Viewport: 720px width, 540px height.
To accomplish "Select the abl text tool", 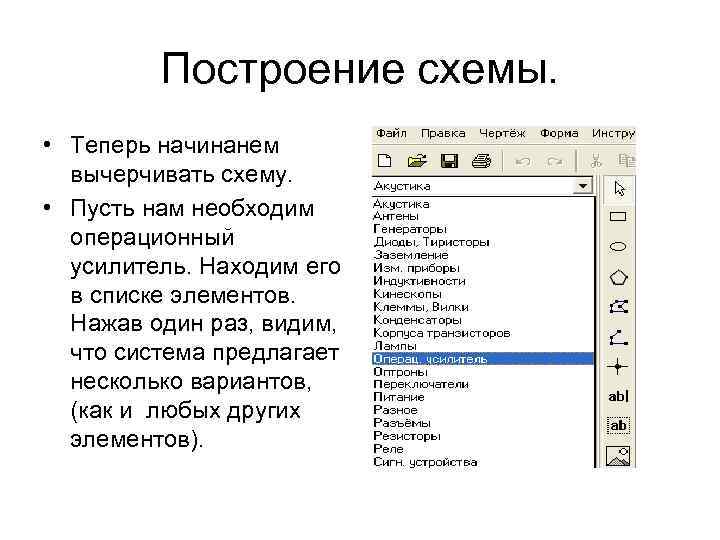I will 618,396.
